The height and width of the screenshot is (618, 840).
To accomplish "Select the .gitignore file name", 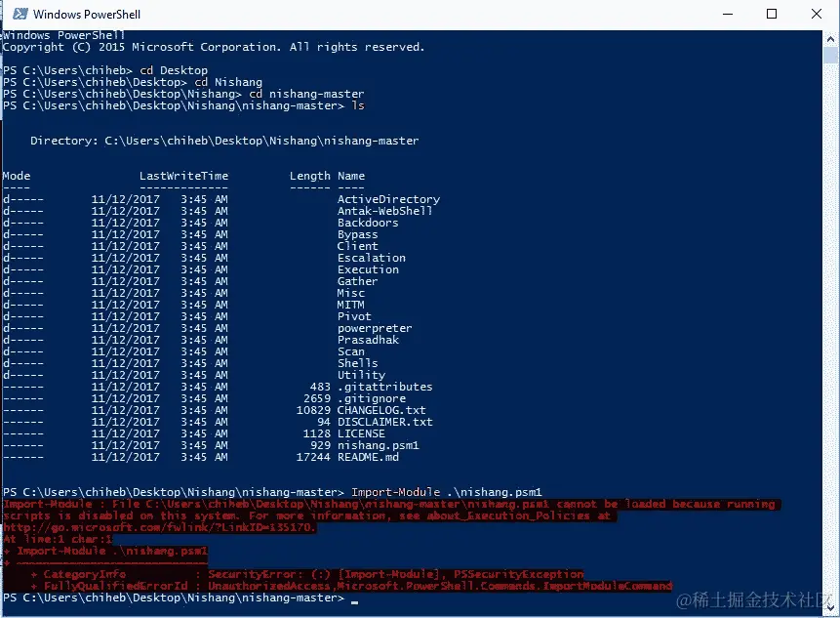I will (x=372, y=398).
